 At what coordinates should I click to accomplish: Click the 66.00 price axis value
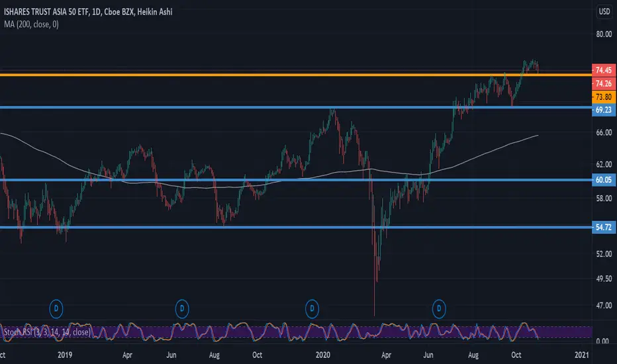point(604,132)
